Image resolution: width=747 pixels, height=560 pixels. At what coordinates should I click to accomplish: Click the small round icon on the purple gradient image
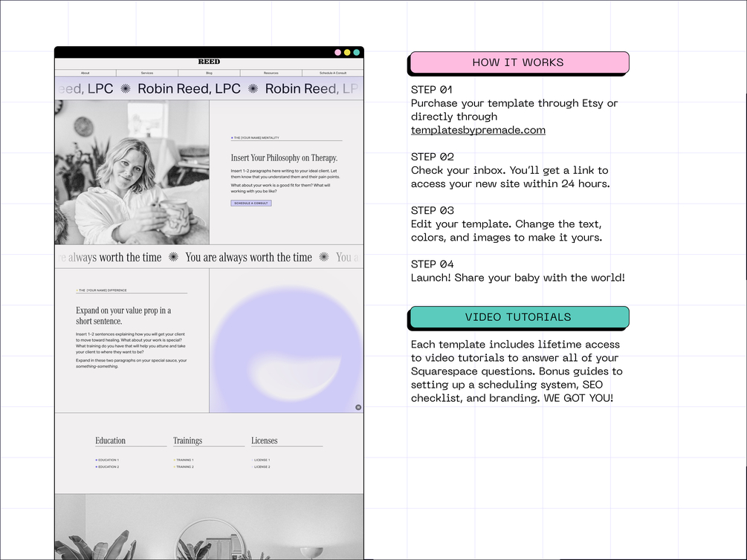coord(358,407)
